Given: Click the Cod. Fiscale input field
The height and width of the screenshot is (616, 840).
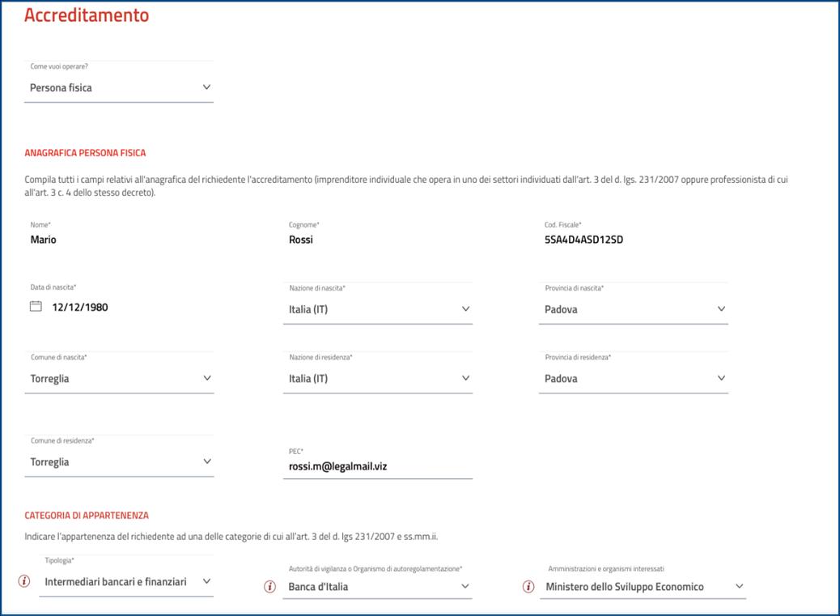Looking at the screenshot, I should (x=633, y=240).
